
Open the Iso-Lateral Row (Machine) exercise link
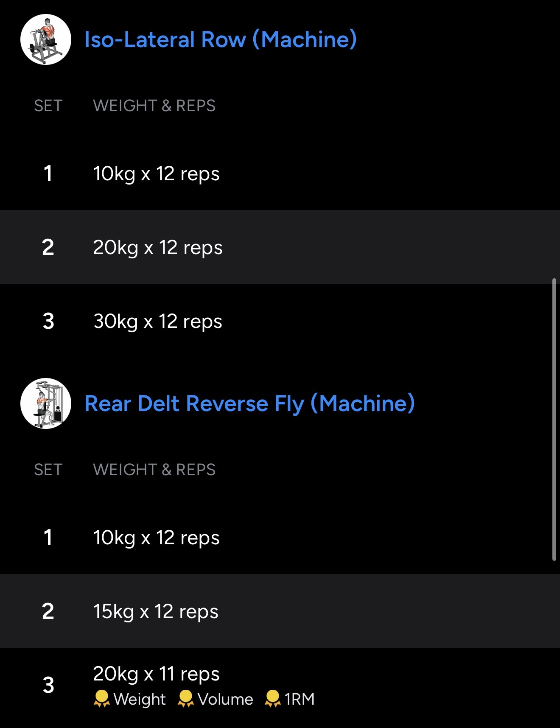point(220,39)
